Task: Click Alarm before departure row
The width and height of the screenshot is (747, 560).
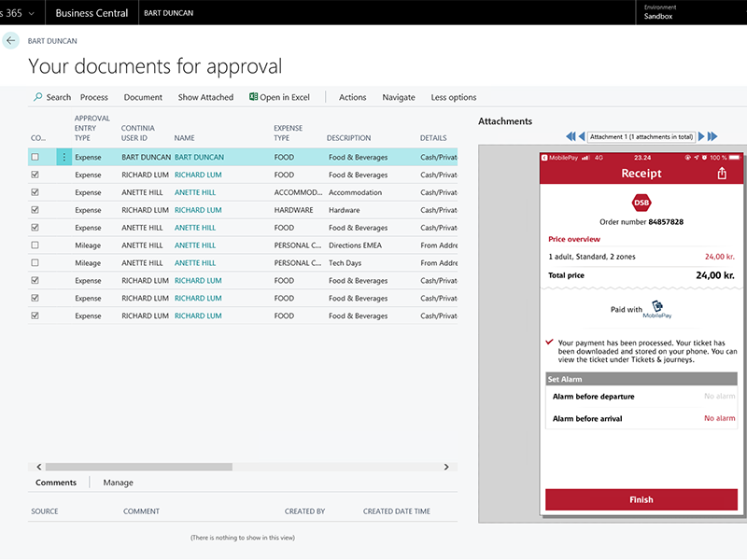Action: coord(641,396)
